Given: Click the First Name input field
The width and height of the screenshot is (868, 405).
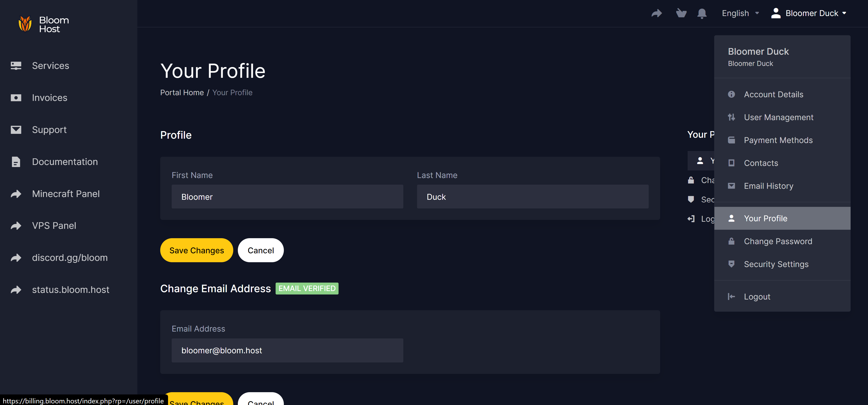Looking at the screenshot, I should [287, 197].
